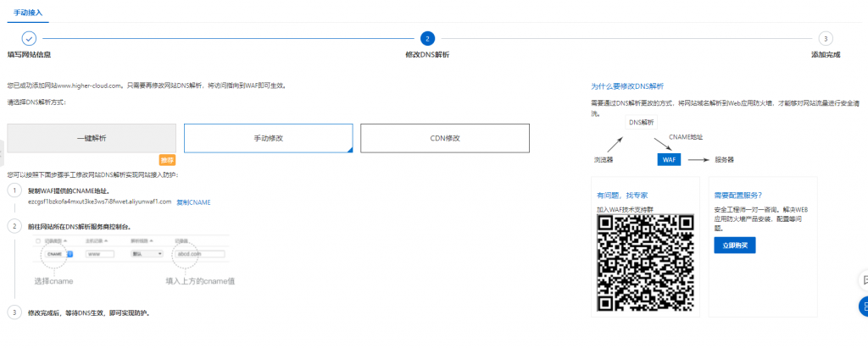Click 有问题，找专家 heading
This screenshot has height=348, width=868.
622,196
